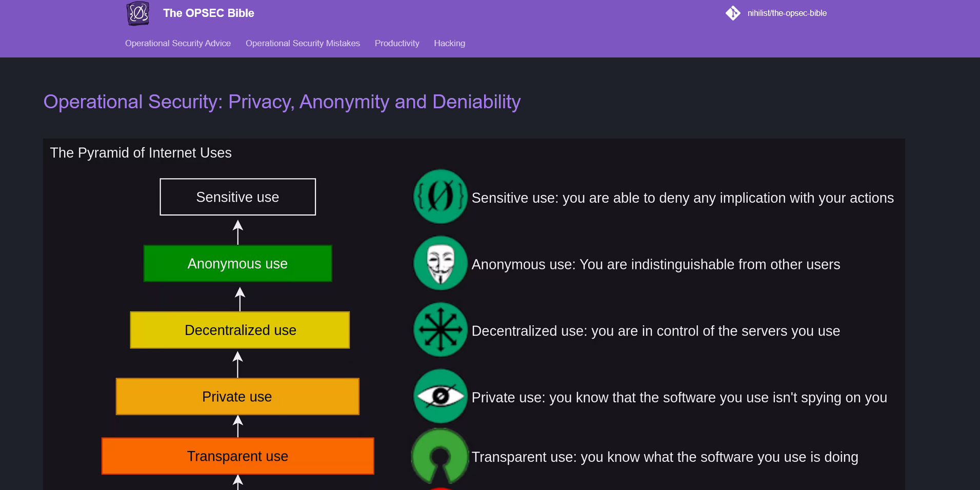Go to the Hacking tab
980x490 pixels.
point(449,44)
